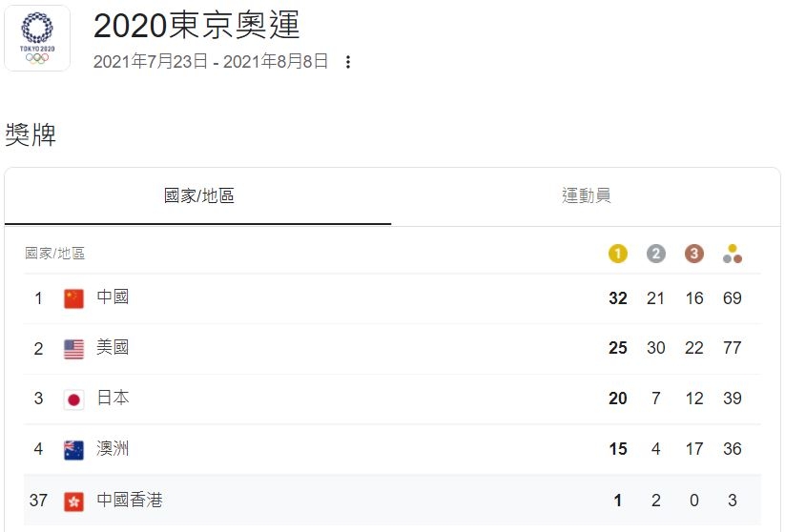This screenshot has width=785, height=532.
Task: Click the Japan flag icon
Action: (x=73, y=399)
